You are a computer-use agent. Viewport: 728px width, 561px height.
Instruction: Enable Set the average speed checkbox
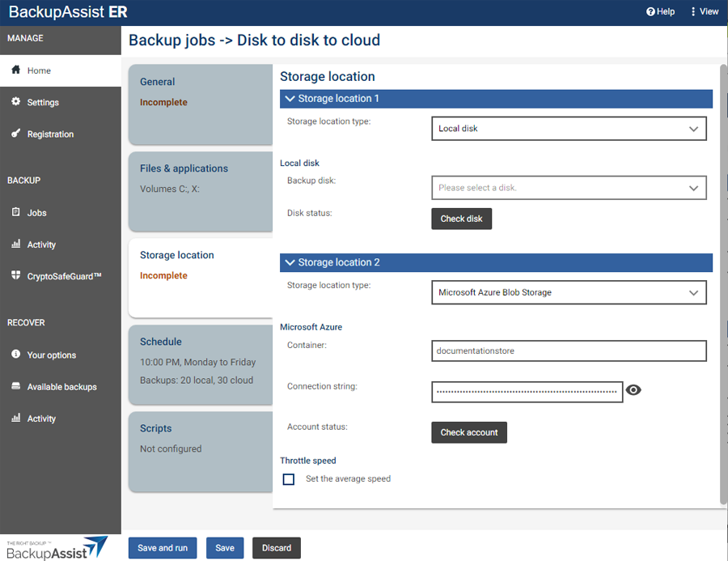(x=289, y=479)
